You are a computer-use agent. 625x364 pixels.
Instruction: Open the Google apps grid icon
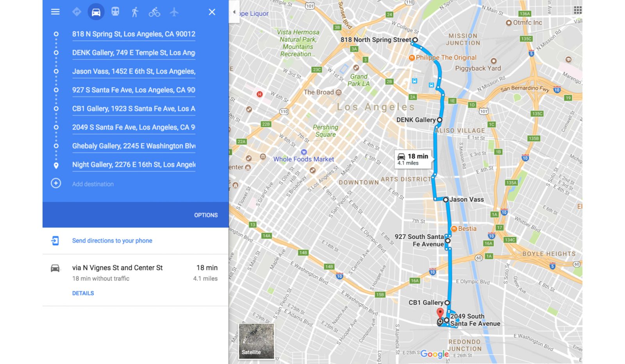(578, 10)
